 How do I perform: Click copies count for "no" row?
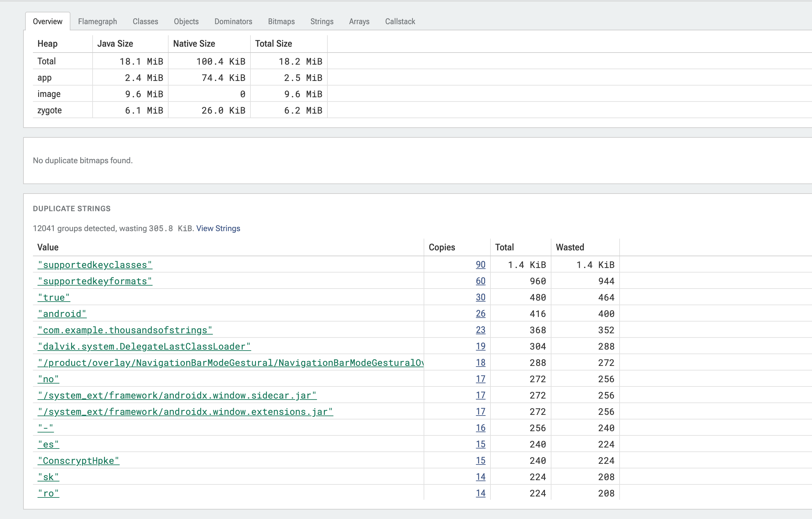(481, 379)
